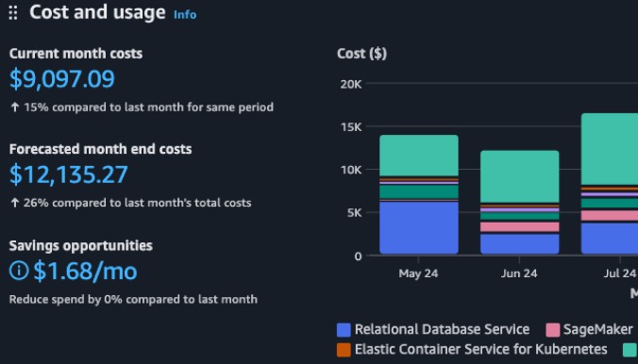Open the $1.68/mo savings opportunities link
This screenshot has width=638, height=364.
click(85, 271)
